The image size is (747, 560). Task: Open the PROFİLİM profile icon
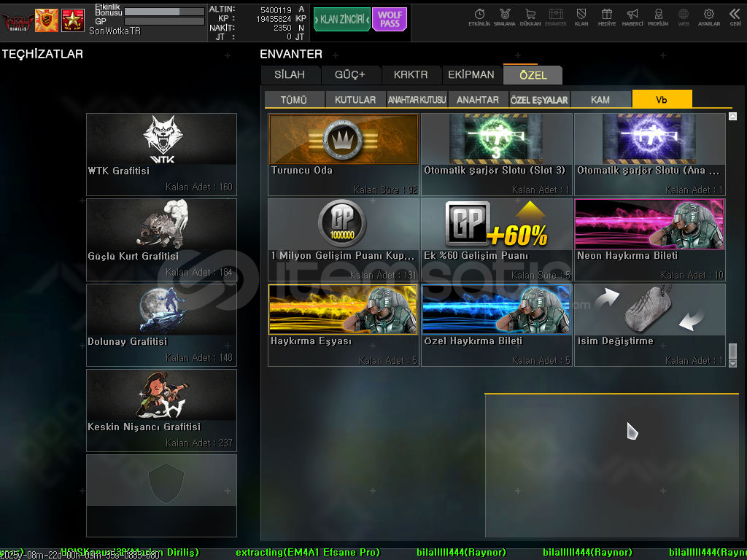(658, 17)
